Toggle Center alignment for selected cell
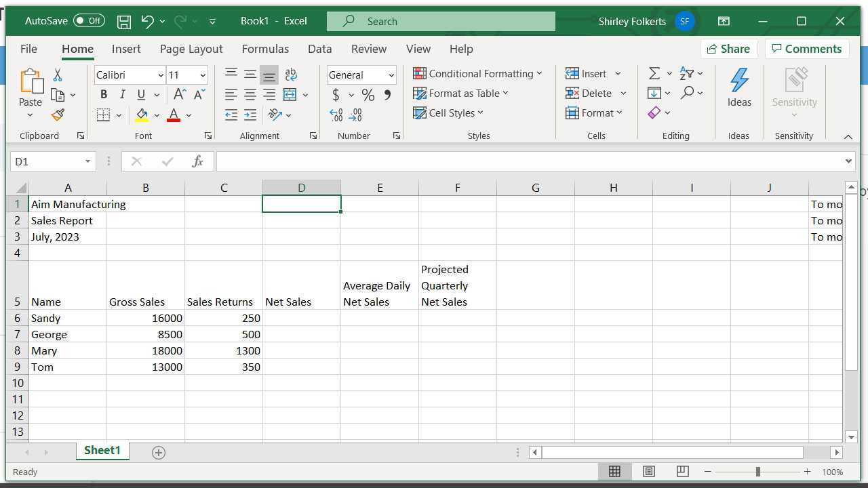The image size is (868, 488). point(250,94)
